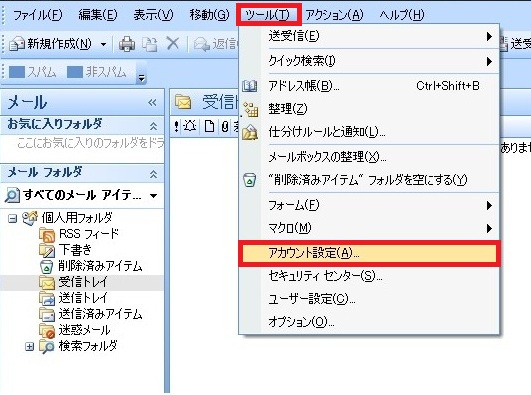
Task: Open the ヘルプ(H) menu
Action: coord(402,15)
